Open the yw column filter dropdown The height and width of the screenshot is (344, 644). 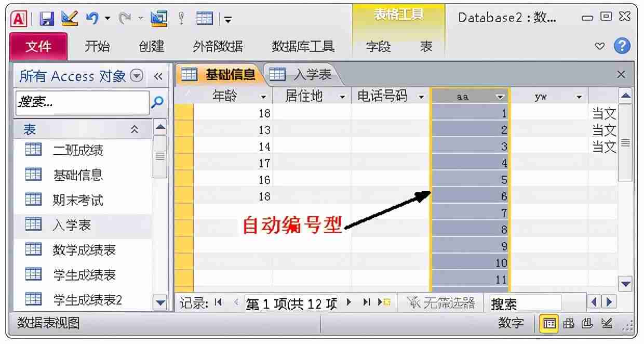pyautogui.click(x=579, y=97)
